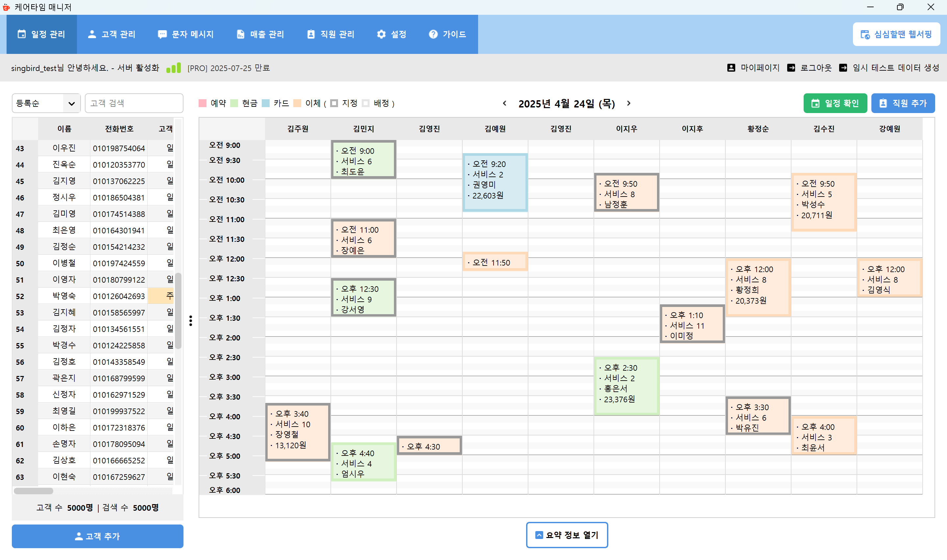The image size is (947, 560).
Task: Click the 배정 legend checkbox square
Action: click(365, 104)
